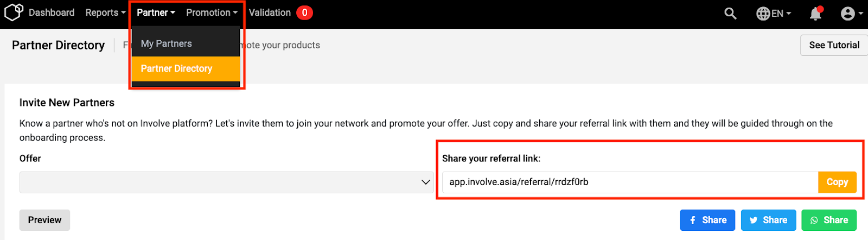Open the Validation page
The height and width of the screenshot is (240, 868).
pyautogui.click(x=270, y=12)
